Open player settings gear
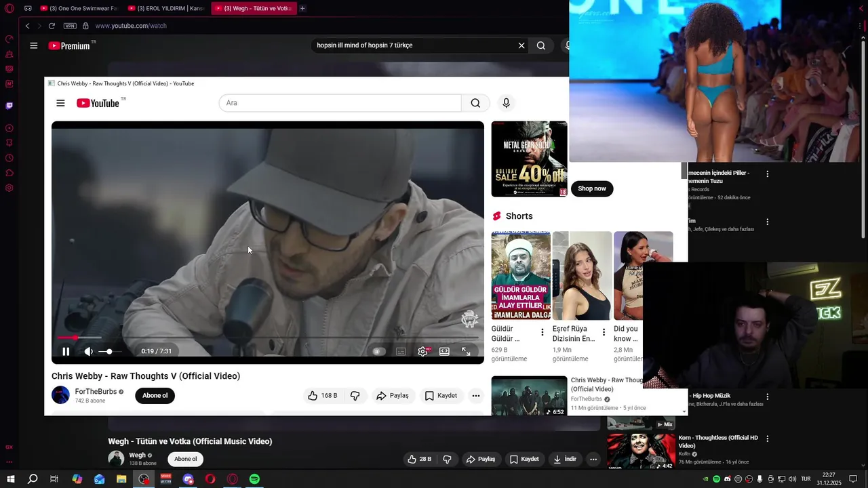Screen dimensions: 868x488 point(422,351)
